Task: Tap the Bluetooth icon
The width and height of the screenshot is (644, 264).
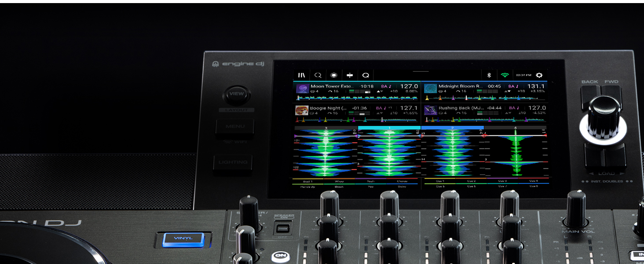Action: pos(489,75)
